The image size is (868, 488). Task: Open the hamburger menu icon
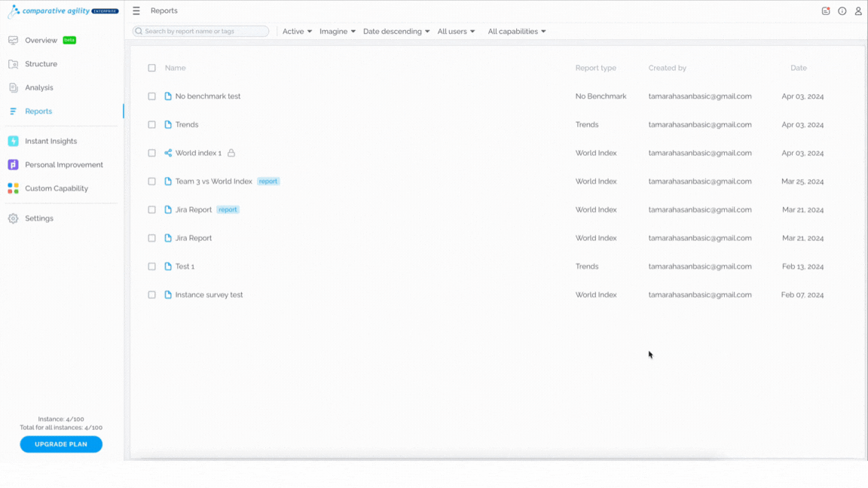pos(136,11)
